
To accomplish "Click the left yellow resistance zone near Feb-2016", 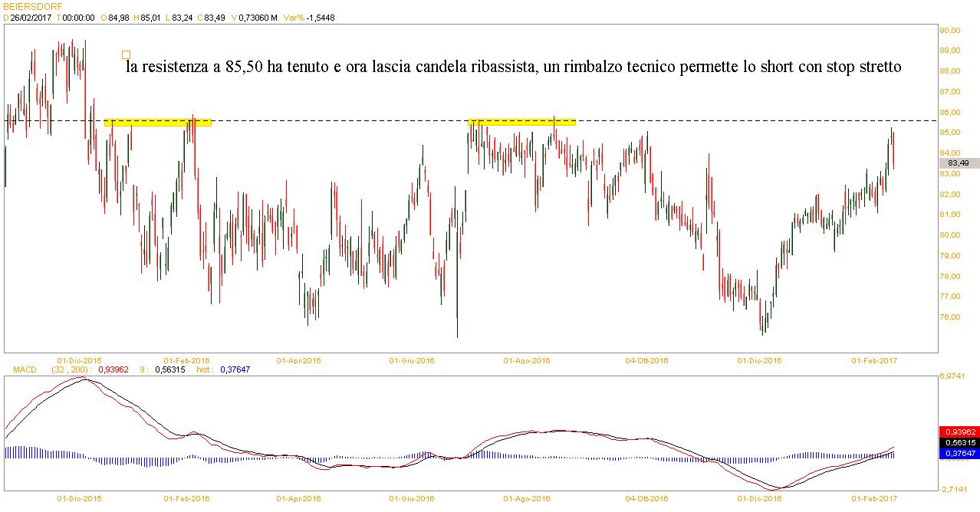I will (157, 122).
